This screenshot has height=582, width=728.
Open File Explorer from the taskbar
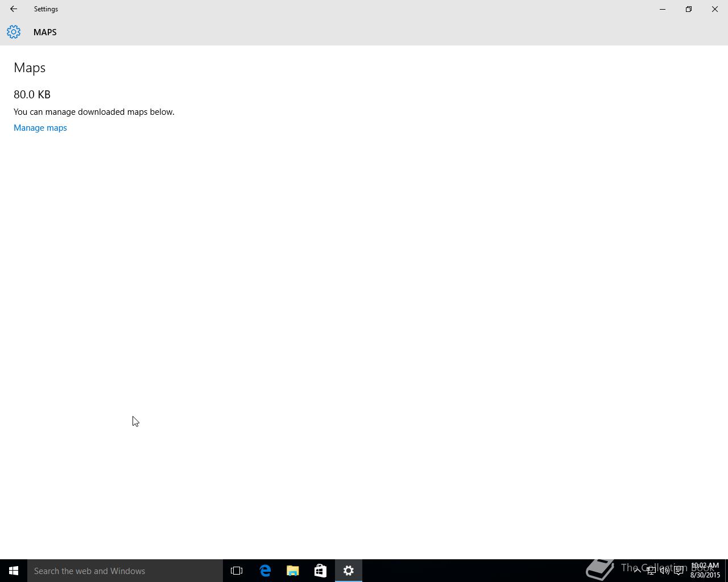click(293, 571)
